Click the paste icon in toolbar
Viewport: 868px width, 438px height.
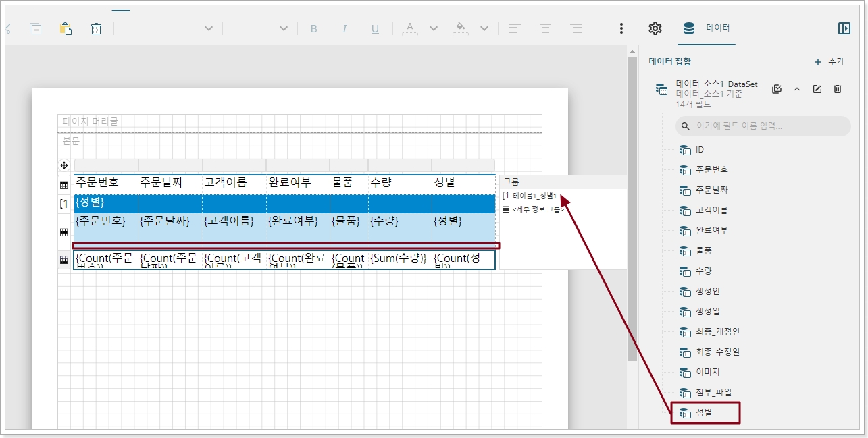(x=66, y=28)
